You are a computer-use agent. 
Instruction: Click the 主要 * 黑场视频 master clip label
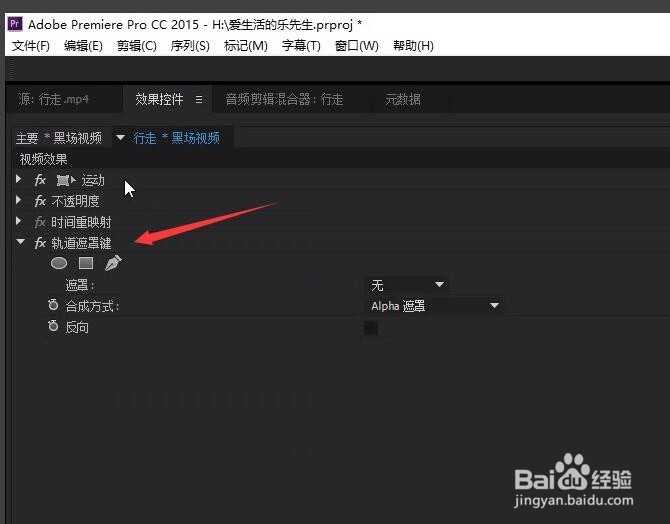(59, 138)
